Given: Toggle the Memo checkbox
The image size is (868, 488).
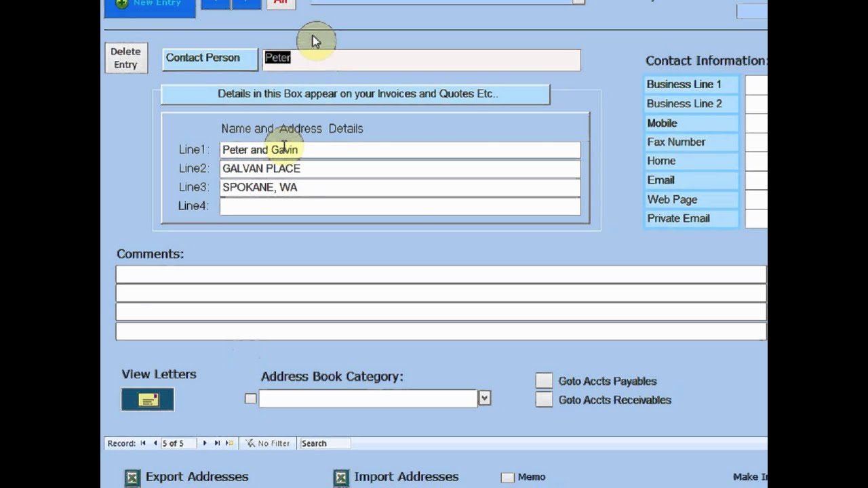Looking at the screenshot, I should [x=507, y=477].
